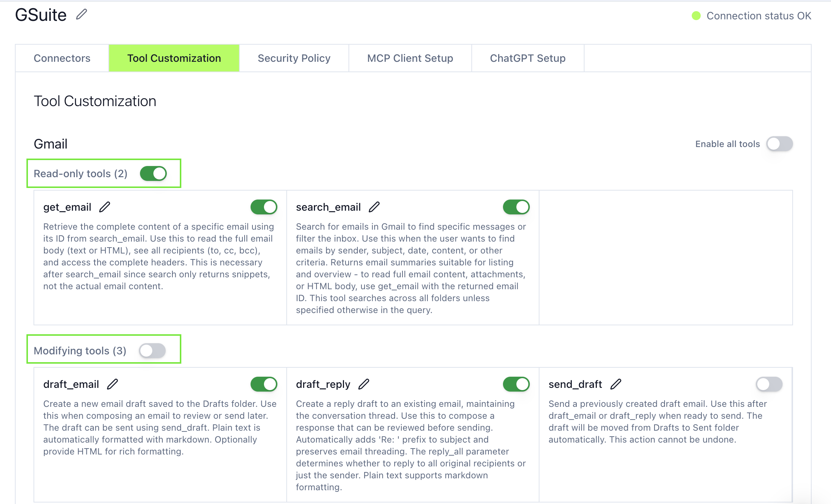Click the Modifying tools (3) label

(80, 351)
